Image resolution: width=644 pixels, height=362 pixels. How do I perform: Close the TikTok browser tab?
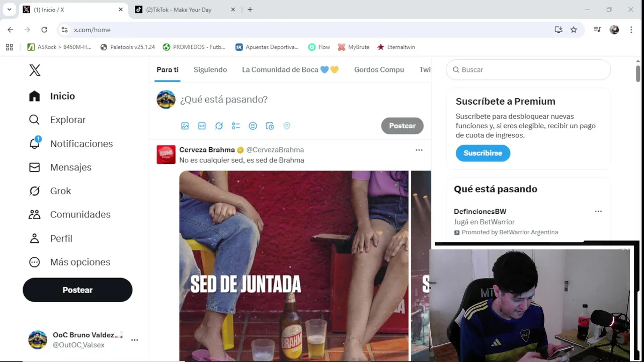click(233, 10)
